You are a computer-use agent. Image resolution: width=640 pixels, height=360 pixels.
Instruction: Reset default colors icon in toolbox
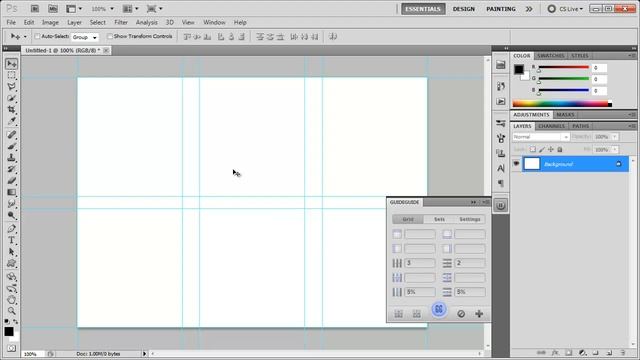tap(7, 322)
